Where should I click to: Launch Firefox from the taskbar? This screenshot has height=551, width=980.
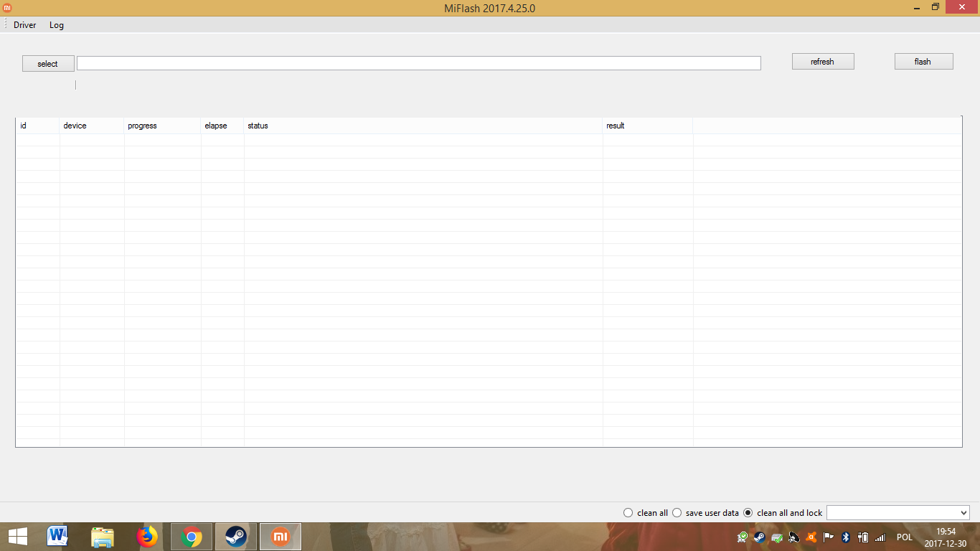tap(147, 537)
